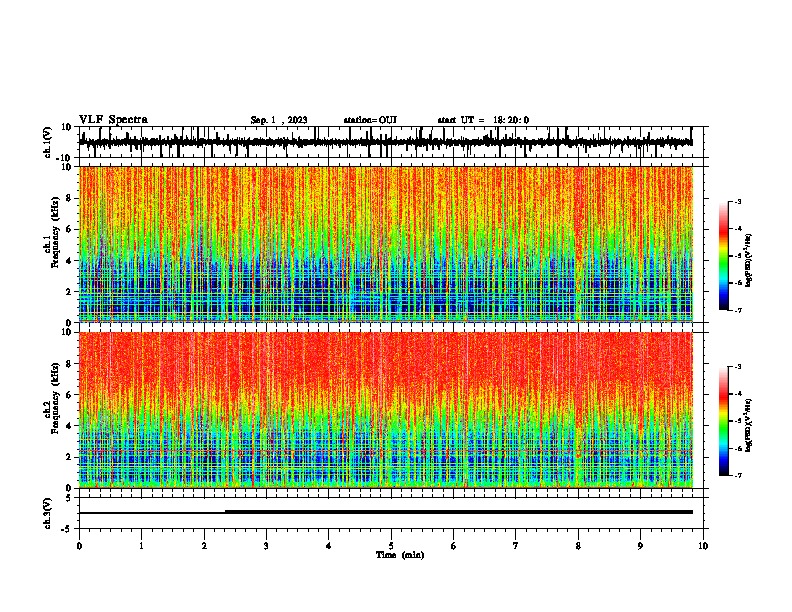The width and height of the screenshot is (792, 612).
Task: Click the ch.1 color bar PSD unit label
Action: (749, 261)
